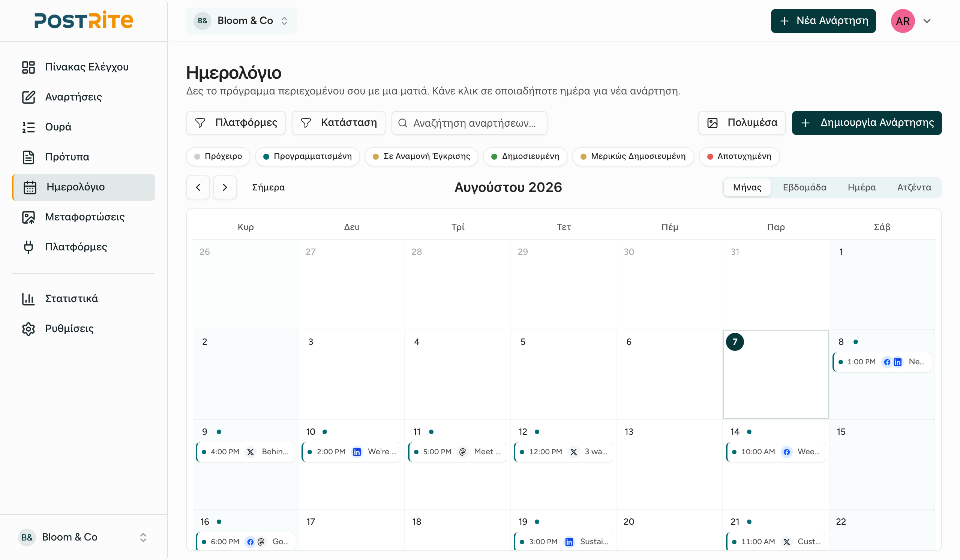
Task: Open the Κατάσταση filter dropdown
Action: click(x=339, y=123)
